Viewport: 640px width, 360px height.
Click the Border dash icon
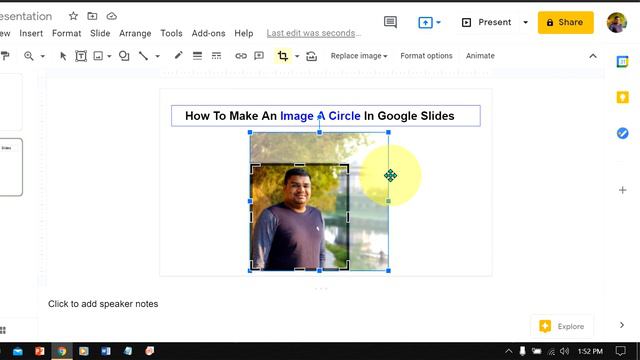pyautogui.click(x=216, y=56)
